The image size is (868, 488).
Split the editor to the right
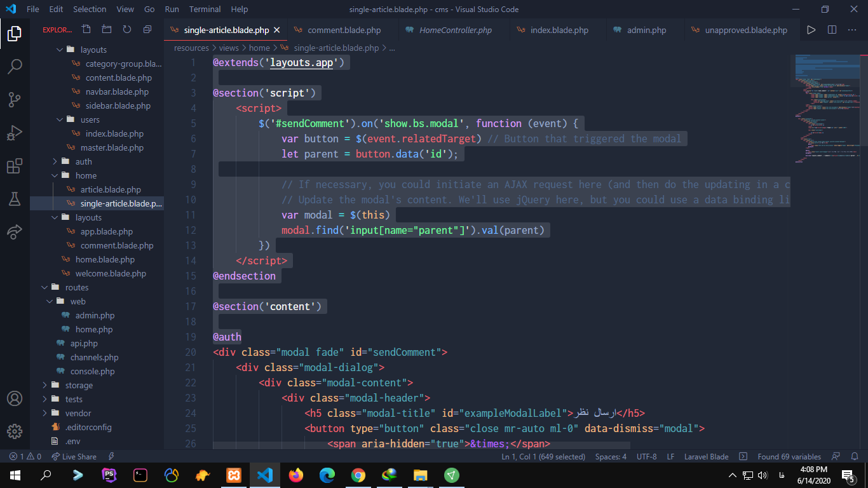832,30
